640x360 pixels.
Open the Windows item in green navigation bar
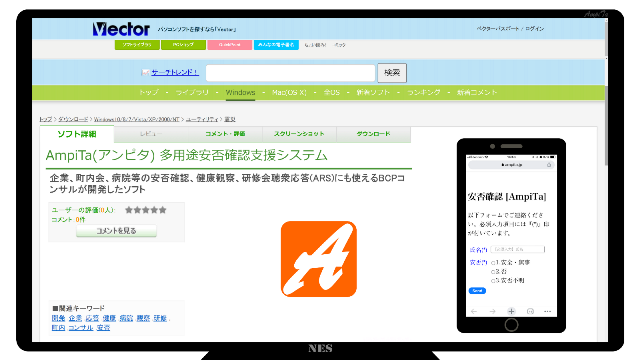(240, 93)
